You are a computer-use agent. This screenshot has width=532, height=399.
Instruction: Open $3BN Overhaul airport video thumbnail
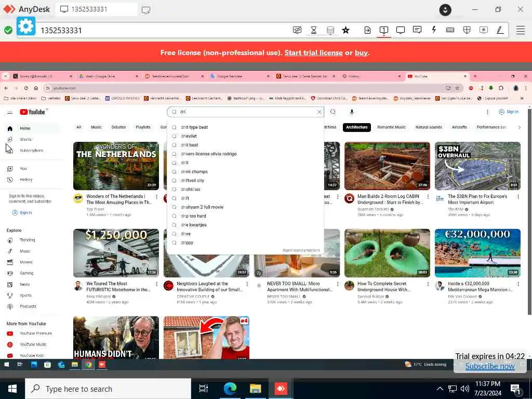pyautogui.click(x=477, y=166)
